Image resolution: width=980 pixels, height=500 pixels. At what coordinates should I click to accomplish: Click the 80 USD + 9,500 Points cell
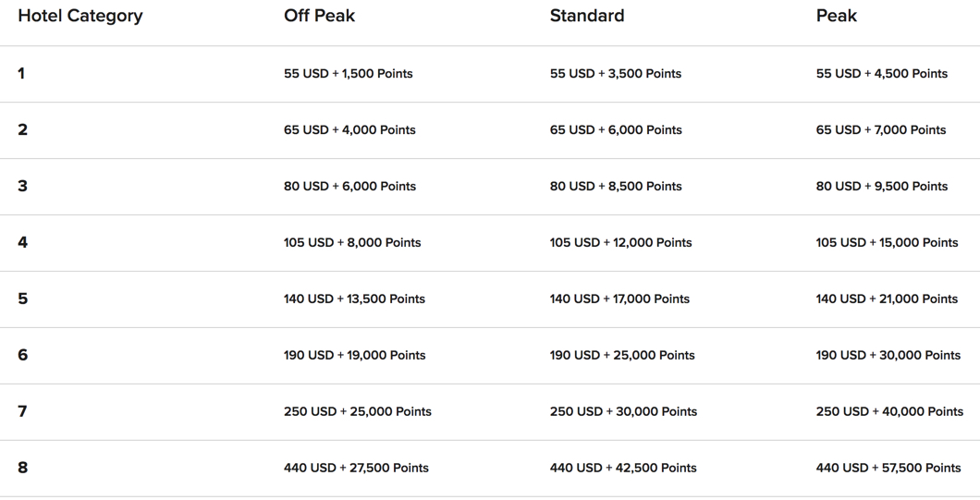point(882,187)
